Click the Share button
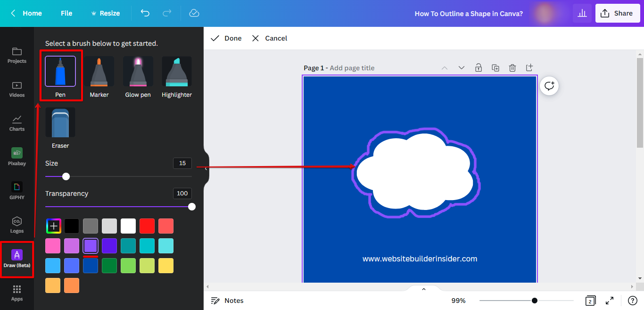The height and width of the screenshot is (310, 644). pos(617,13)
